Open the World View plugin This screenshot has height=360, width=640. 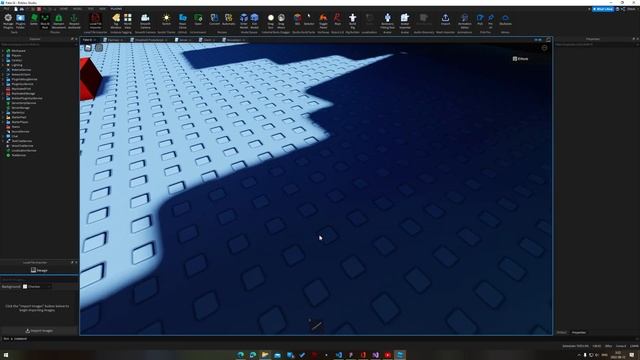coord(128,21)
